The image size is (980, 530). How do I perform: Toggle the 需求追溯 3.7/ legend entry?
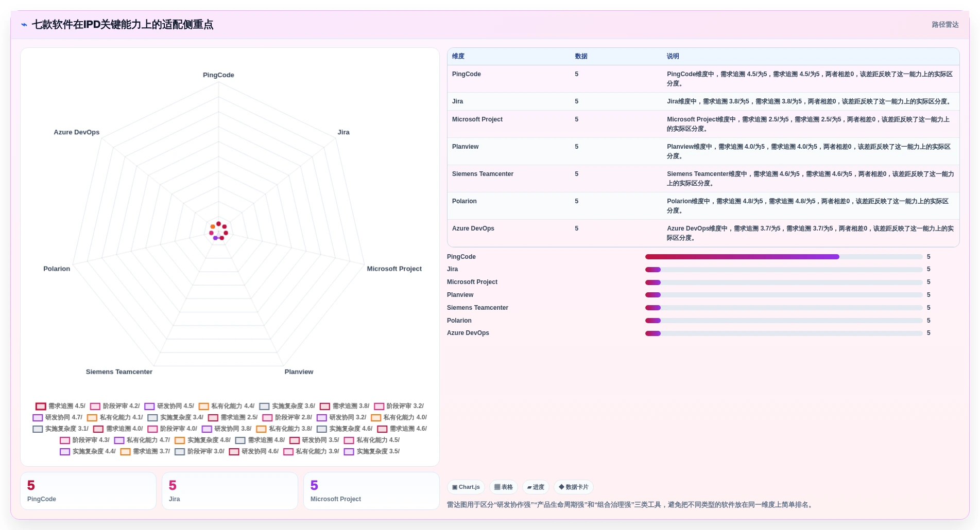[x=145, y=451]
